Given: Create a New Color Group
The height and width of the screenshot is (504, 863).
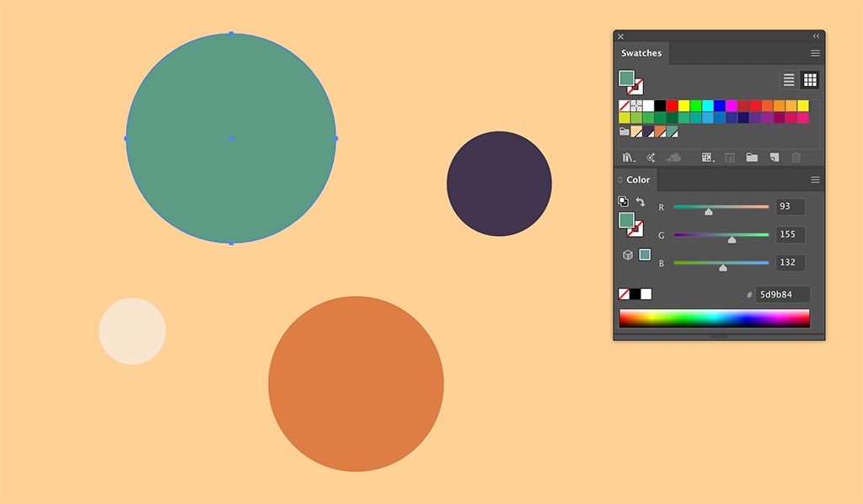Looking at the screenshot, I should pos(753,157).
